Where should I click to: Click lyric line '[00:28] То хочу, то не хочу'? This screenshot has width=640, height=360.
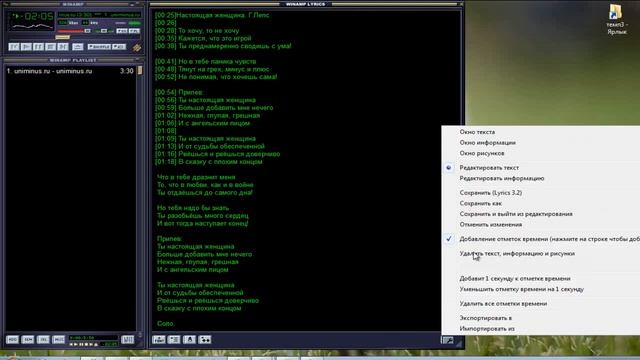click(x=197, y=31)
